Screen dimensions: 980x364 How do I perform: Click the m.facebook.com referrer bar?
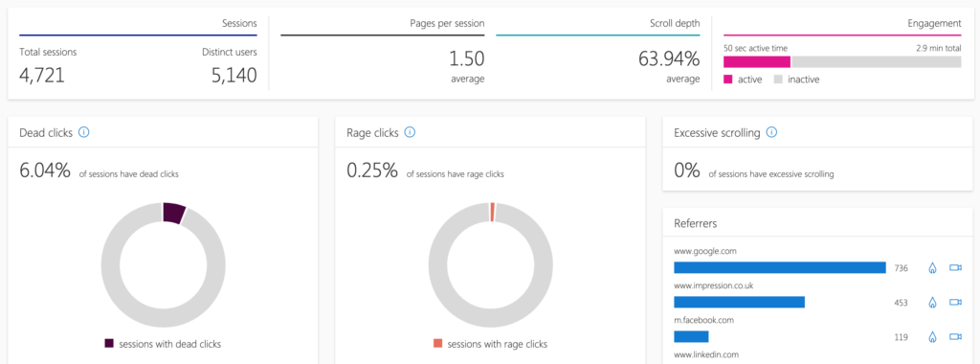[x=691, y=336]
